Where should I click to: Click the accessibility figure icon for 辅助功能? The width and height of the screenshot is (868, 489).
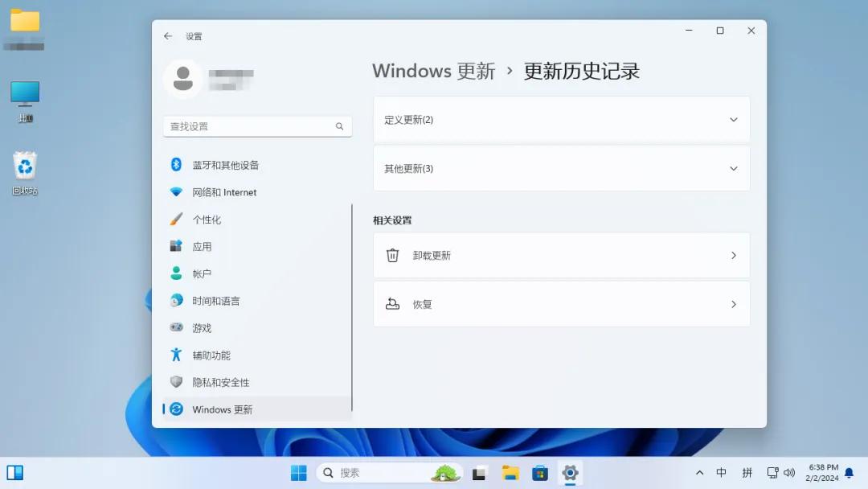click(x=176, y=355)
